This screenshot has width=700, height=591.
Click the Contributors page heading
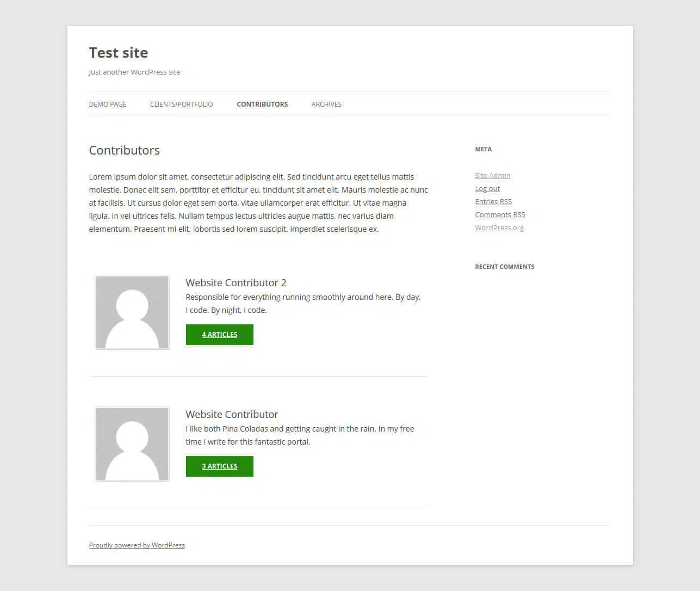pos(124,151)
